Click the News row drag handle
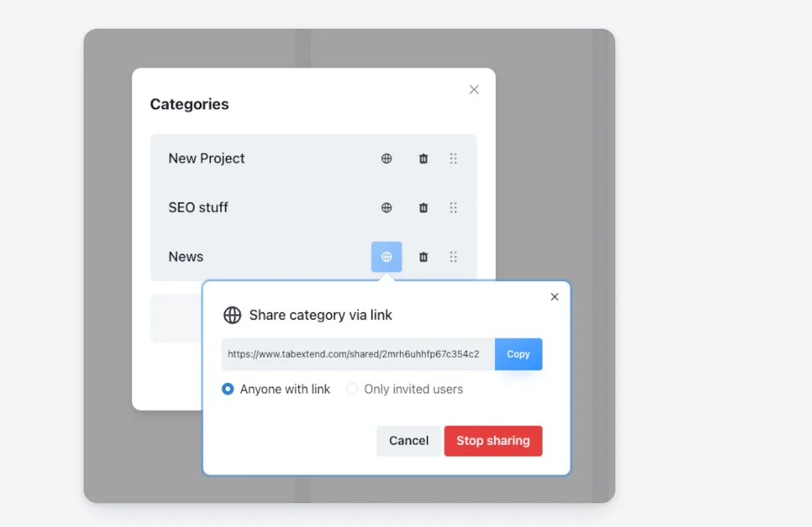Screen dimensions: 812x527 pos(453,257)
